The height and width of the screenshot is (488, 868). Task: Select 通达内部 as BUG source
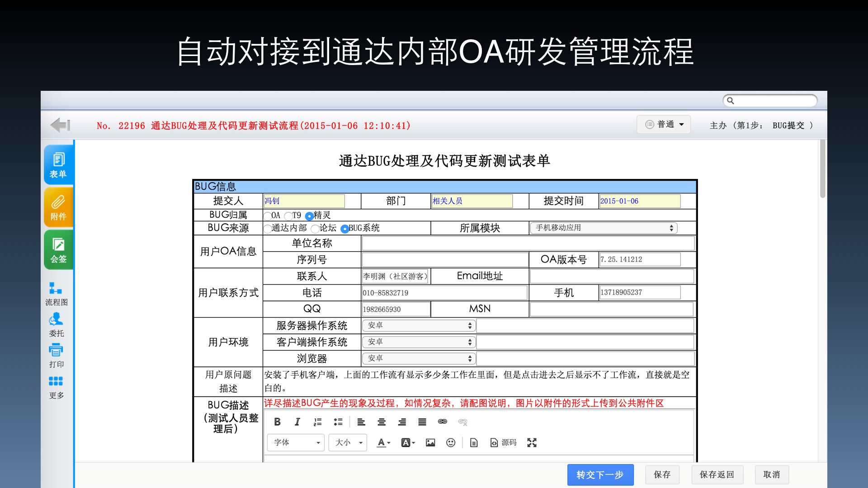(x=268, y=229)
